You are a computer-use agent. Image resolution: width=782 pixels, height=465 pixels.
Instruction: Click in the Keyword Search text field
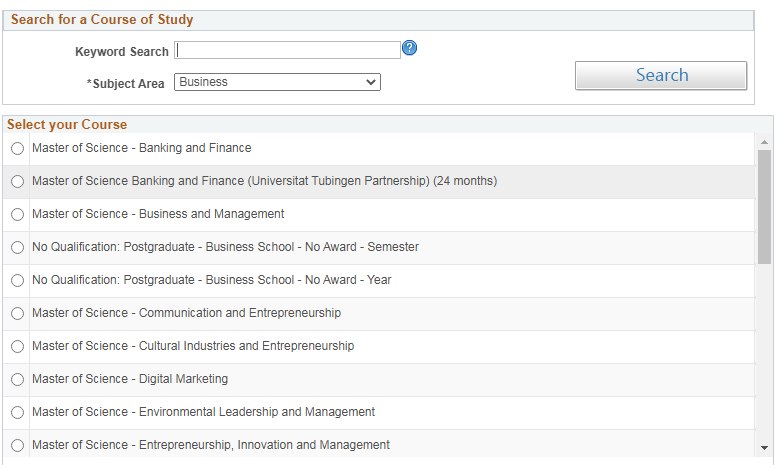point(287,50)
